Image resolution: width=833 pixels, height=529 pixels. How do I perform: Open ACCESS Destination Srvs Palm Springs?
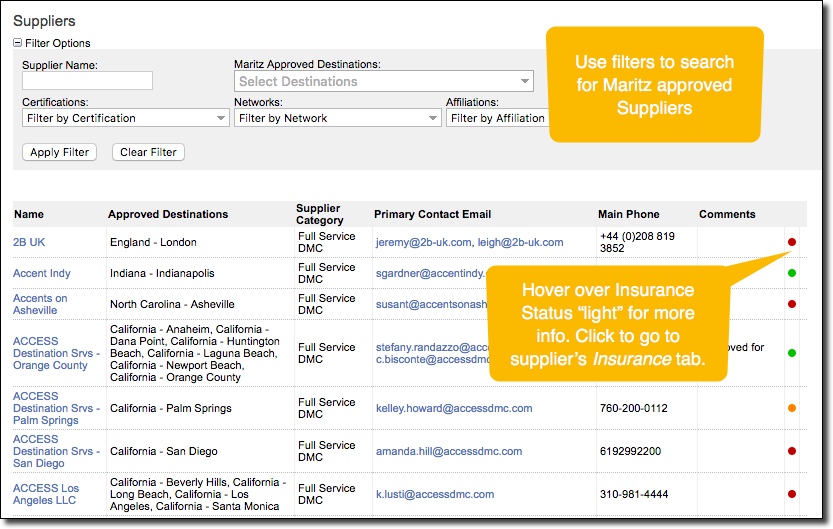point(56,408)
